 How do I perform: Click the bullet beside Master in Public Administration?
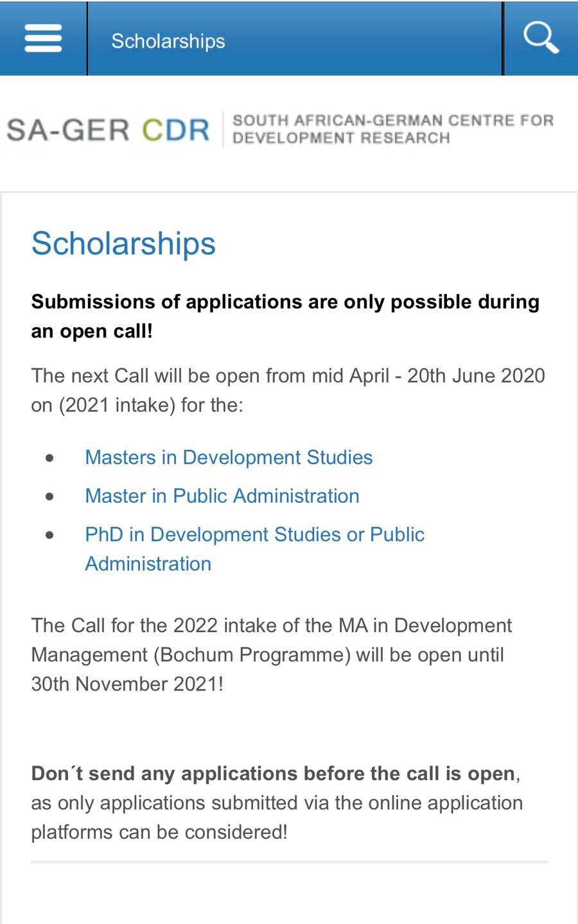click(49, 497)
